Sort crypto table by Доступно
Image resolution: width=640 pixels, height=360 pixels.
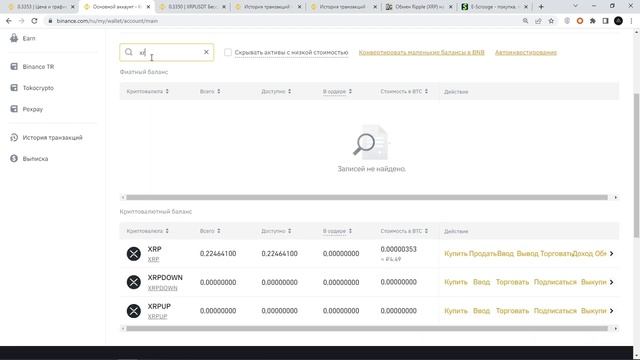(x=276, y=231)
